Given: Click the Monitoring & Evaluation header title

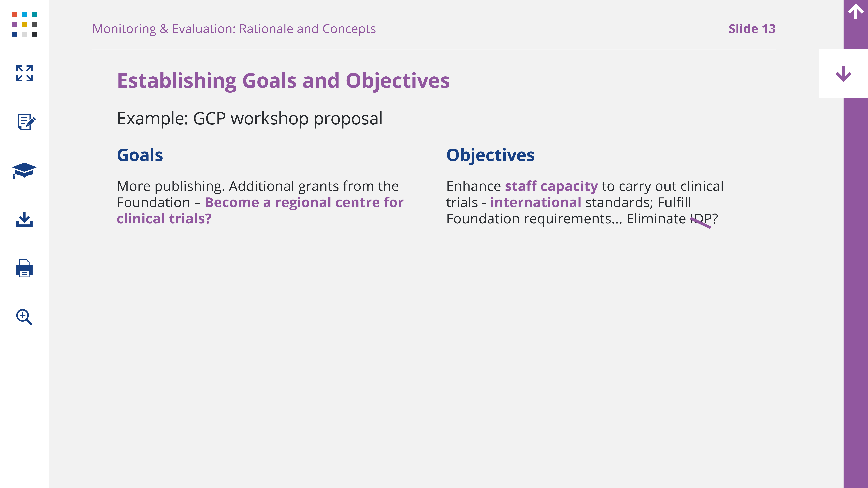Looking at the screenshot, I should point(234,29).
